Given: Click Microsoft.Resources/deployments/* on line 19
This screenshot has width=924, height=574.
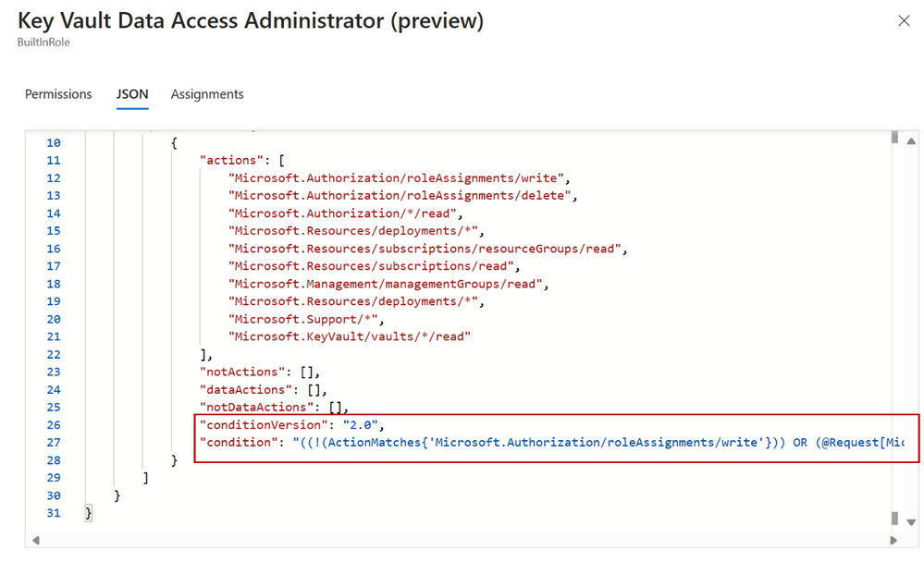Looking at the screenshot, I should pos(353,301).
